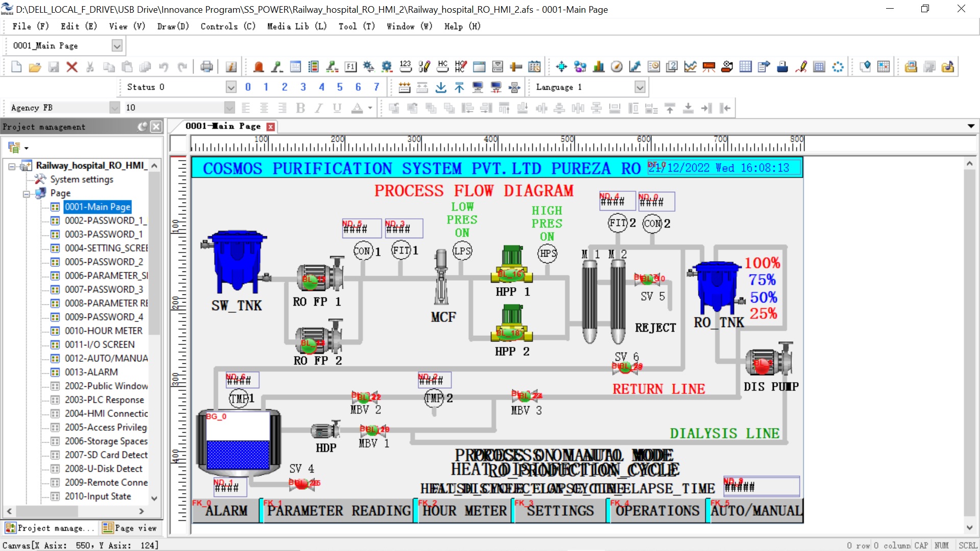Viewport: 980px width, 551px height.
Task: Click the HOUR METER button on canvas
Action: tap(464, 511)
